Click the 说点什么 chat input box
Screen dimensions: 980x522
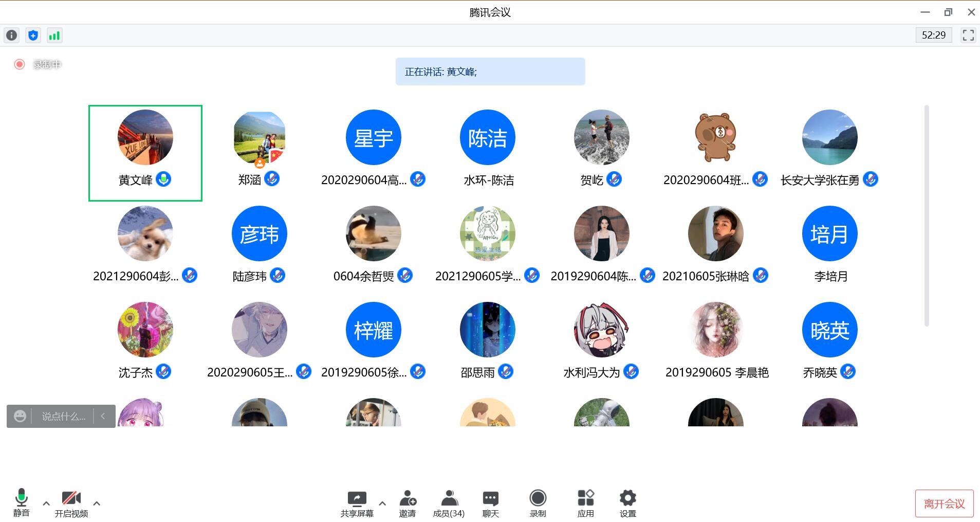pyautogui.click(x=63, y=416)
